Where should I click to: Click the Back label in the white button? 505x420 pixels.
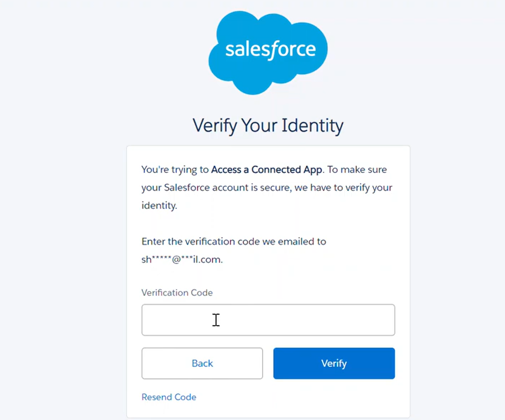[202, 364]
